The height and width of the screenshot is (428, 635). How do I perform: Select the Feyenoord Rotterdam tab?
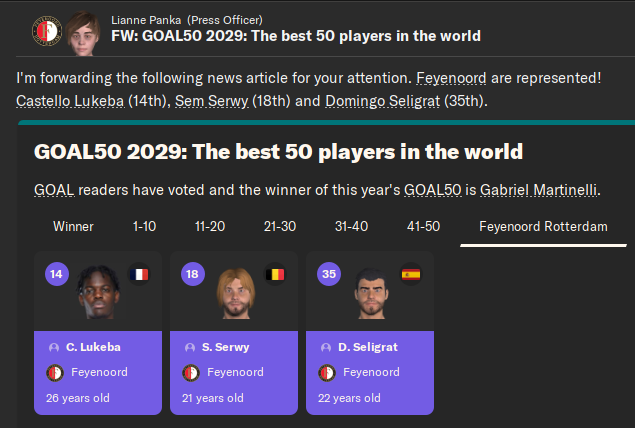coord(543,226)
